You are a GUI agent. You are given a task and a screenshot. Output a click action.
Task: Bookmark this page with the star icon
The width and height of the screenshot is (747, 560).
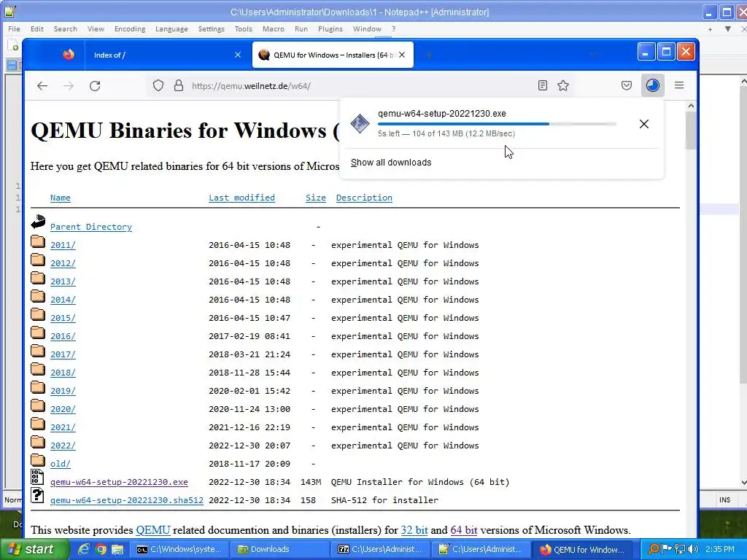(x=563, y=86)
